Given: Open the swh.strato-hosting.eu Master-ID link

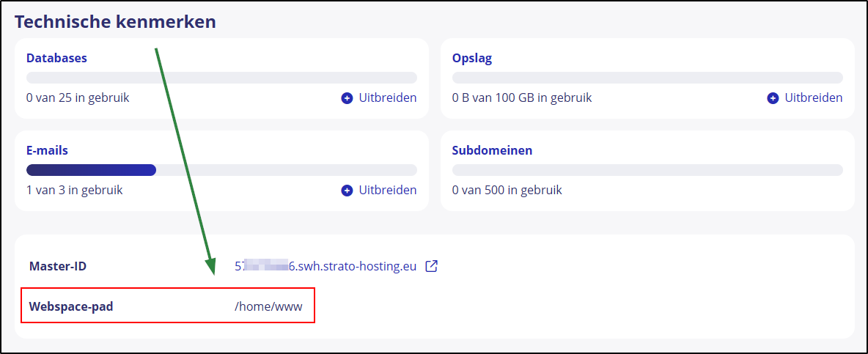Looking at the screenshot, I should pyautogui.click(x=325, y=266).
